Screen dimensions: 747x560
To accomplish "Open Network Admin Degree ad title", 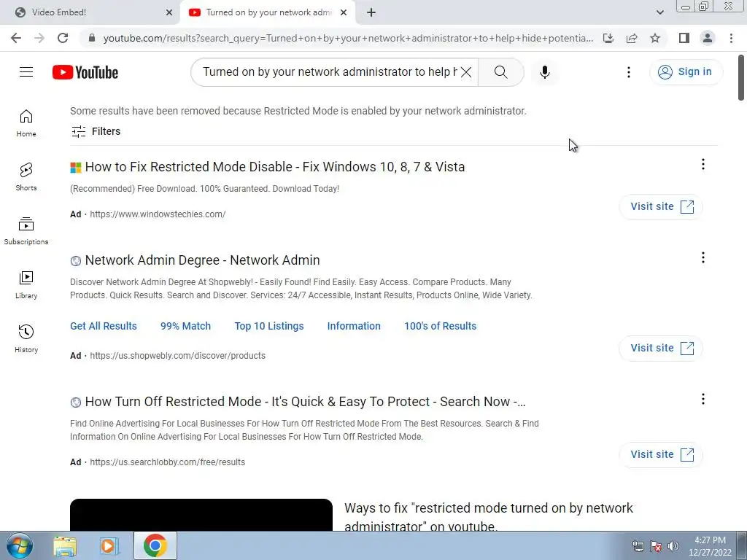I will [203, 260].
